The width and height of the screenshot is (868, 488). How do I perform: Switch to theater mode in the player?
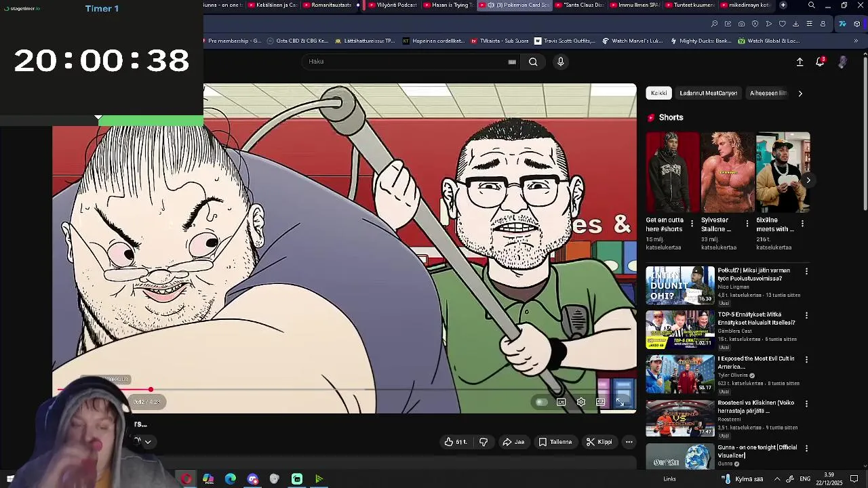[600, 402]
